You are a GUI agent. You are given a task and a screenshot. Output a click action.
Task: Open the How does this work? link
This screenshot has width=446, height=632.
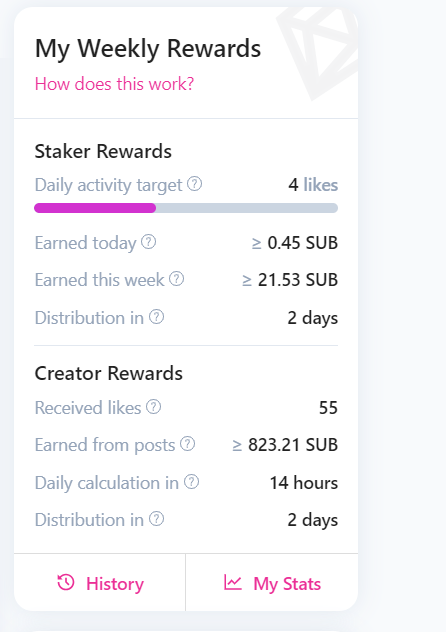pos(114,84)
